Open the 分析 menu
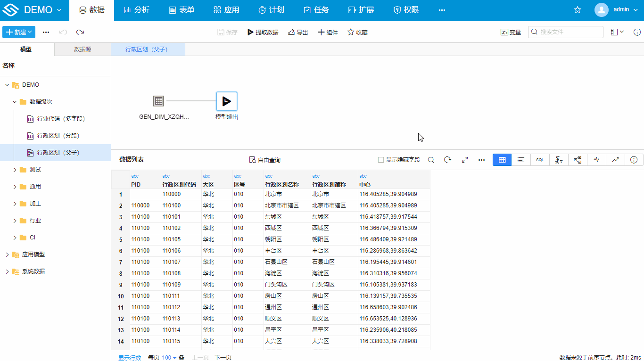644x361 pixels. (x=136, y=10)
